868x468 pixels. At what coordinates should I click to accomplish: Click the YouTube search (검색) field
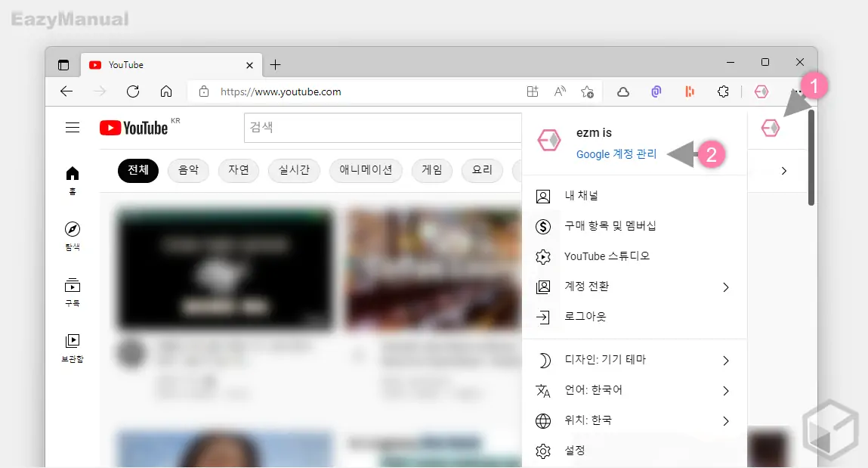pos(382,128)
